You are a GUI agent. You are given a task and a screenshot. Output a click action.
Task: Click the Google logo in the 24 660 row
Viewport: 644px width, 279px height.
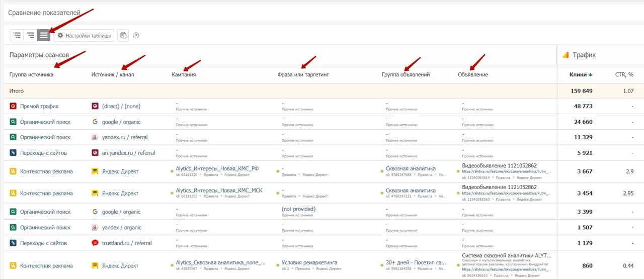point(95,122)
